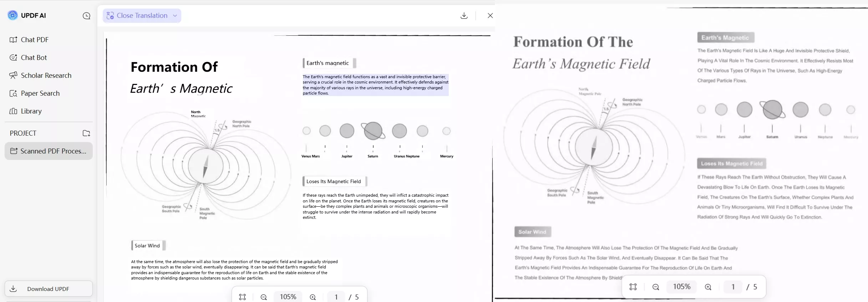Image resolution: width=868 pixels, height=302 pixels.
Task: Create a new project folder icon
Action: (86, 133)
